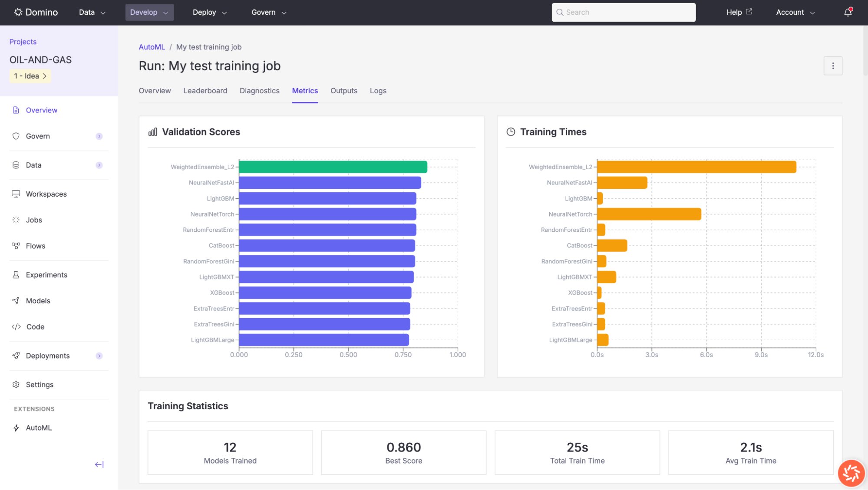Open the Data dropdown in top bar
Image resolution: width=868 pixels, height=490 pixels.
tap(92, 13)
